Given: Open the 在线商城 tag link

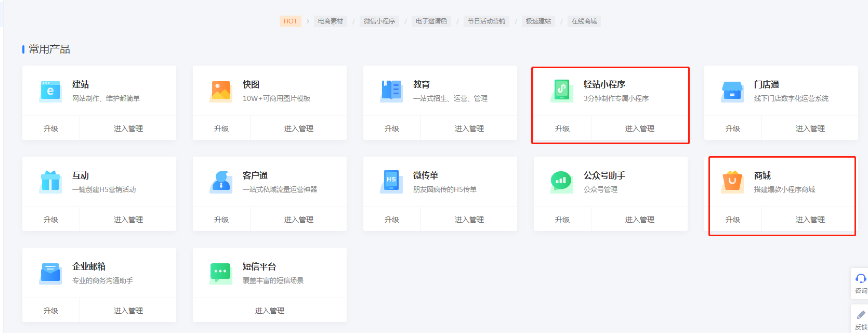Looking at the screenshot, I should pos(584,21).
